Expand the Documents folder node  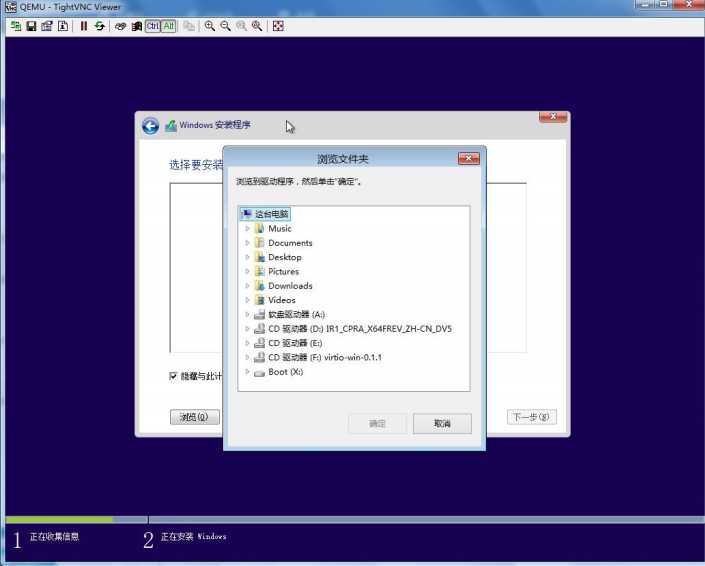[x=247, y=243]
